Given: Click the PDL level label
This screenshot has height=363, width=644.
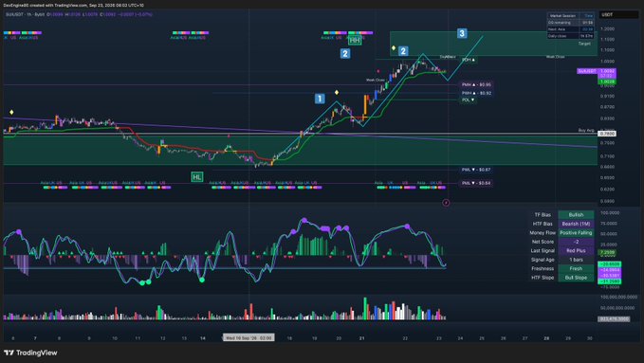Looking at the screenshot, I should 468,100.
